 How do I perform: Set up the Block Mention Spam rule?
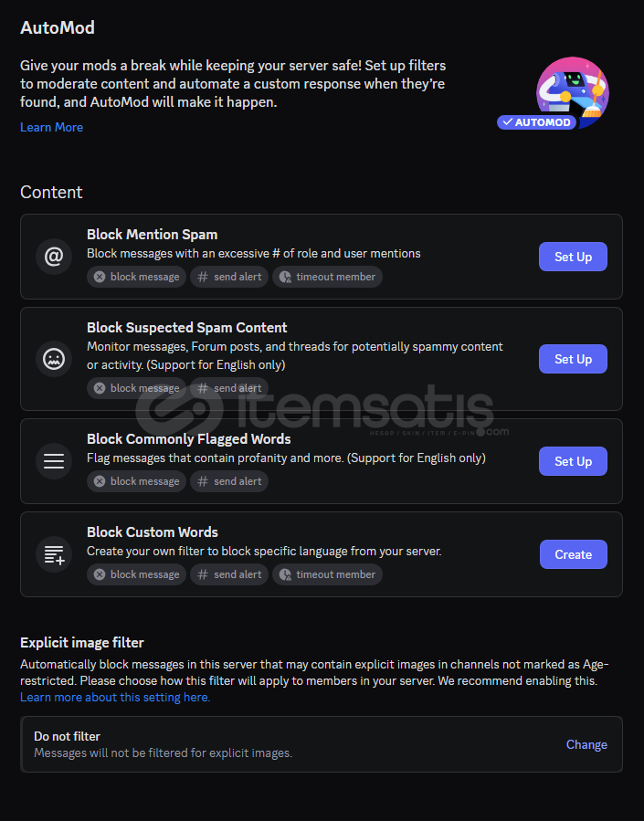[x=573, y=257]
